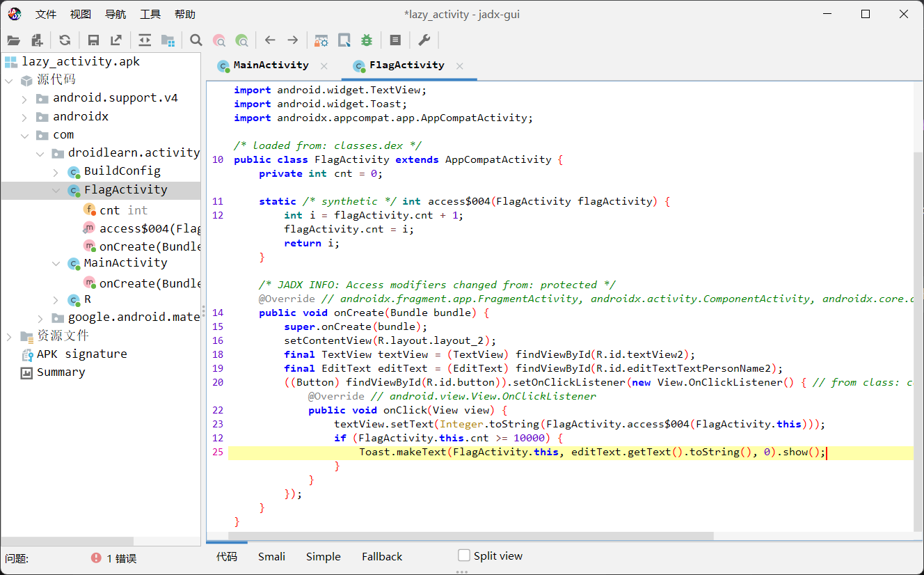924x575 pixels.
Task: Switch to Smali view tab
Action: (x=271, y=556)
